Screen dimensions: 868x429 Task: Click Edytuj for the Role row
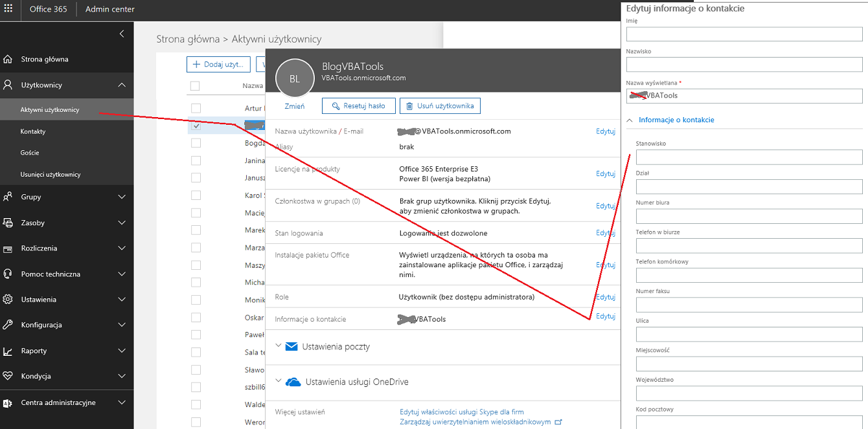[x=606, y=297]
